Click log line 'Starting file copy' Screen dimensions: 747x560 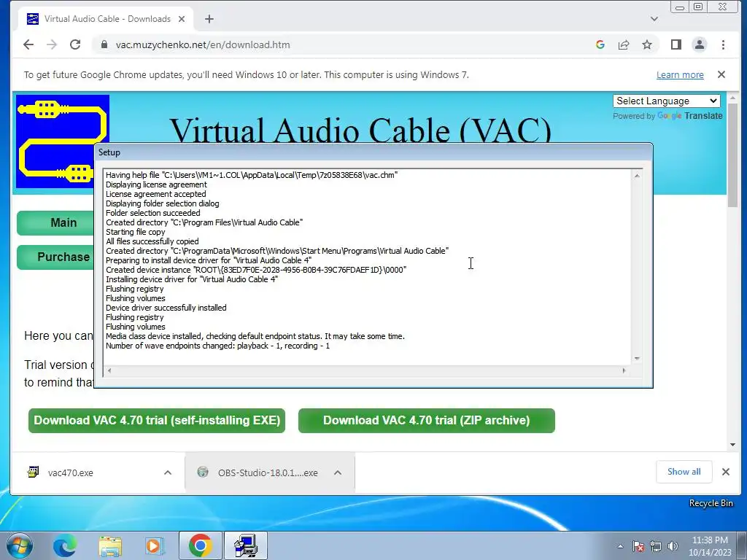[x=135, y=232]
